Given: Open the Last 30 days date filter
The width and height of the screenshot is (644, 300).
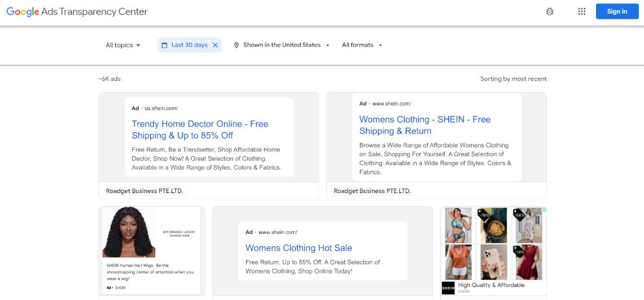Looking at the screenshot, I should [190, 45].
